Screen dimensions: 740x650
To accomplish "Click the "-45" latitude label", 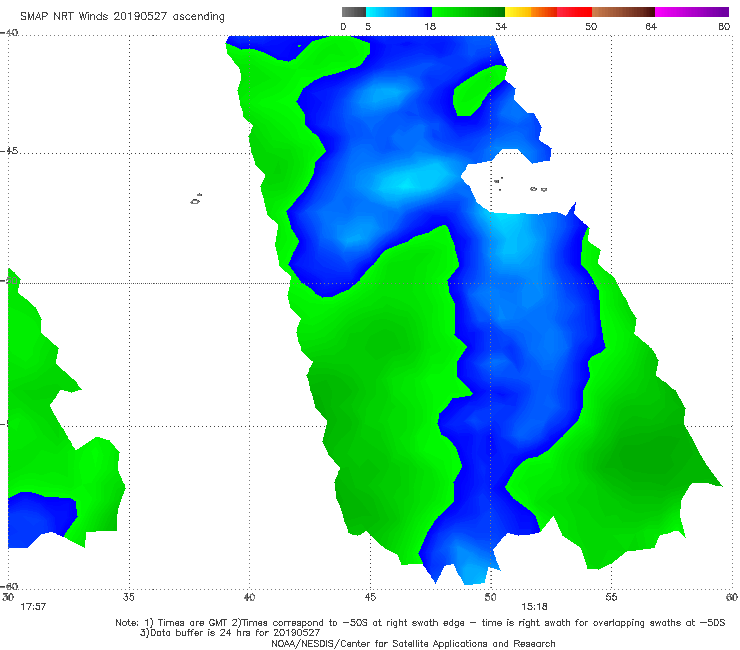I will [9, 151].
